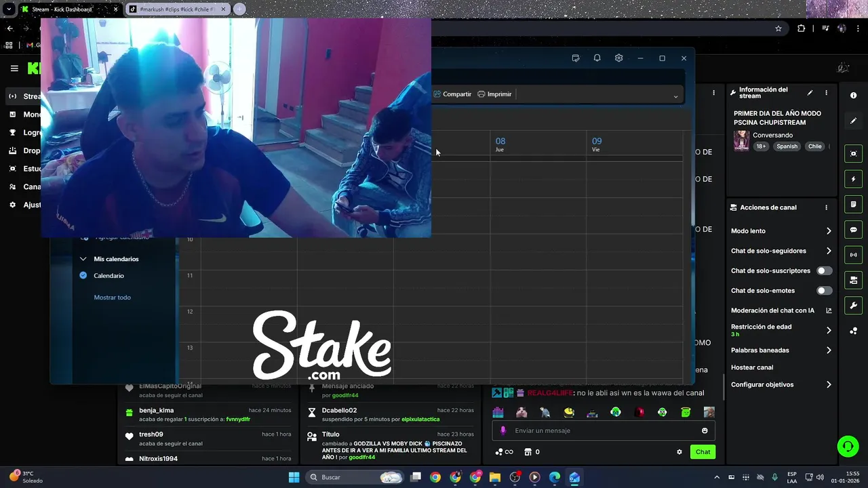Open chat settings gear icon
868x488 pixels.
coord(679,452)
